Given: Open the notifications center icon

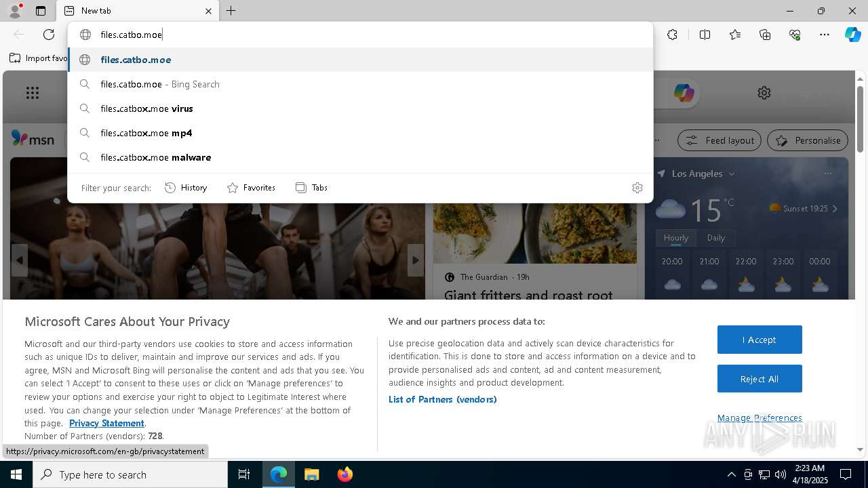Looking at the screenshot, I should 846,474.
